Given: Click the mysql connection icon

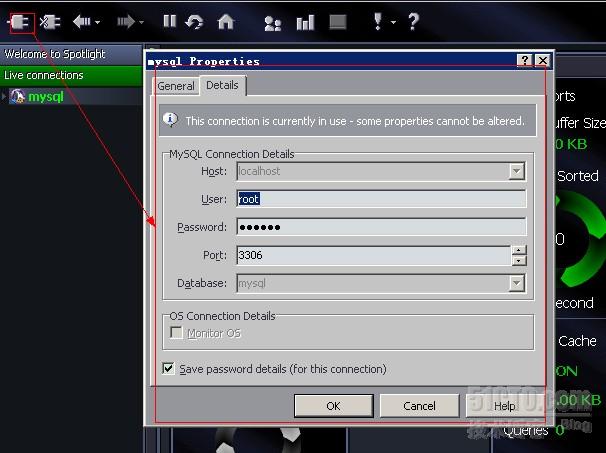Looking at the screenshot, I should (x=17, y=97).
